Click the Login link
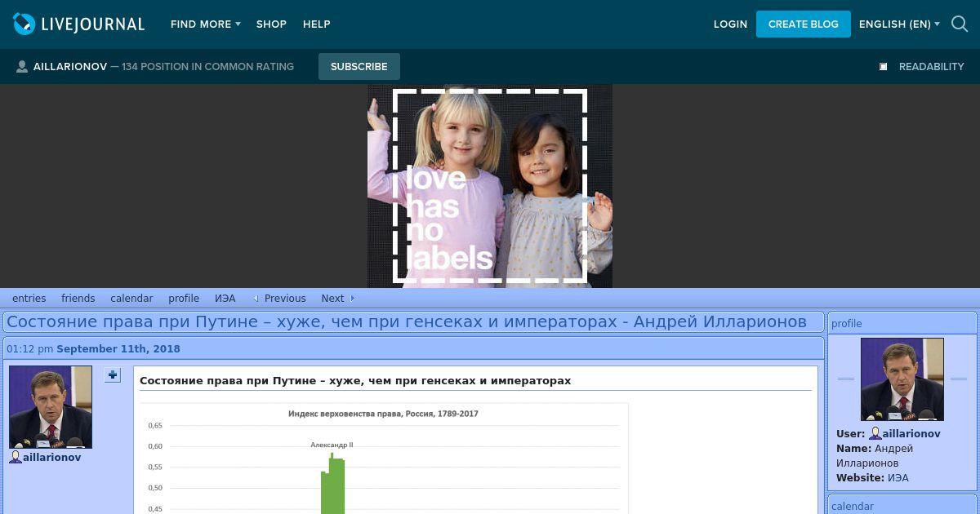980x514 pixels. tap(730, 24)
